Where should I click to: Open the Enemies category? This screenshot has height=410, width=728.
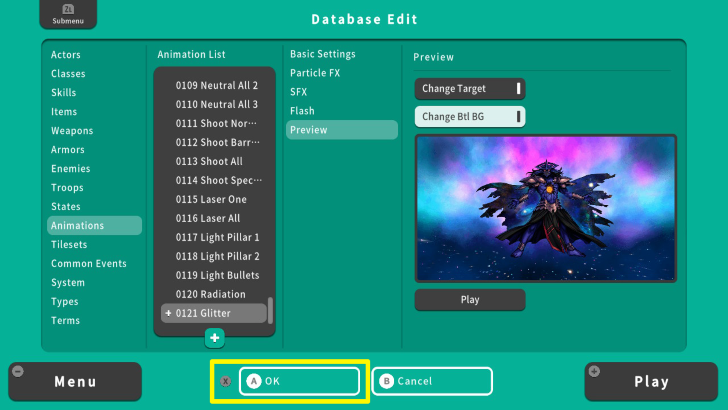71,169
